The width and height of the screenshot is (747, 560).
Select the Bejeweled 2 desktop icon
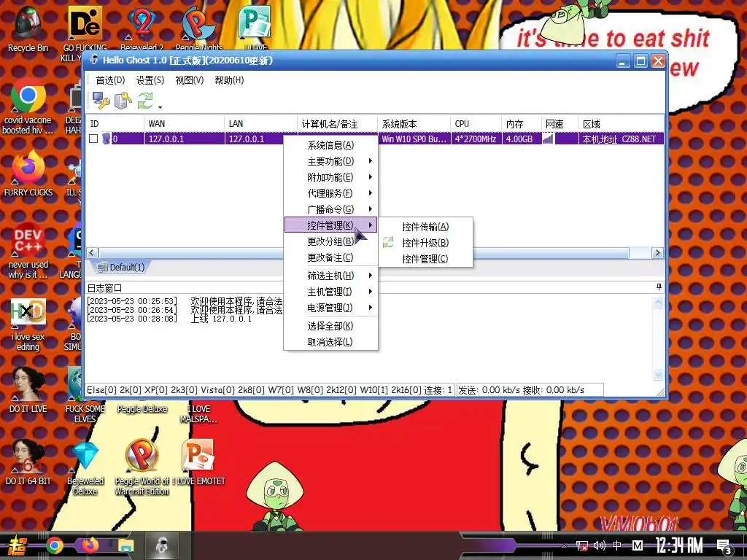click(142, 28)
